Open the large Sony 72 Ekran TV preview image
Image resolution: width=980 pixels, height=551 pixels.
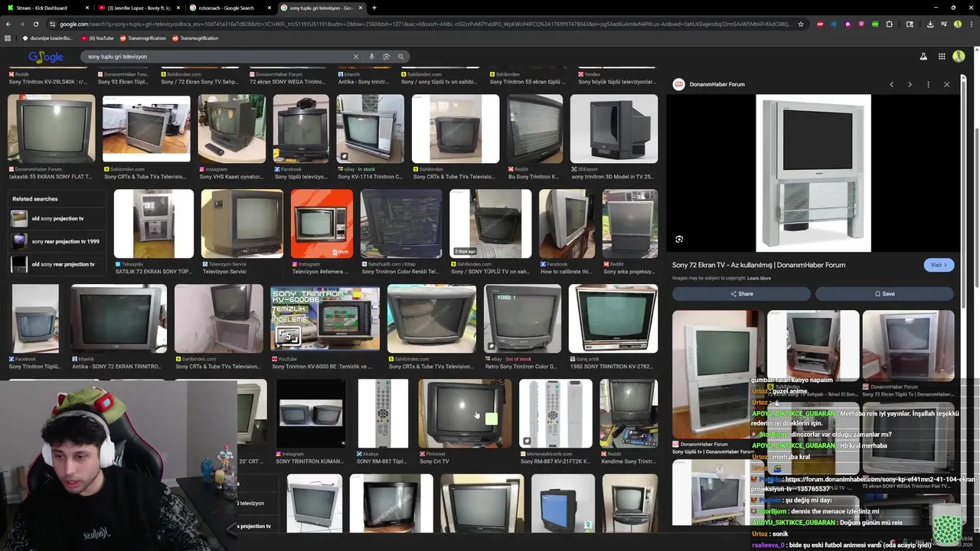(x=813, y=173)
